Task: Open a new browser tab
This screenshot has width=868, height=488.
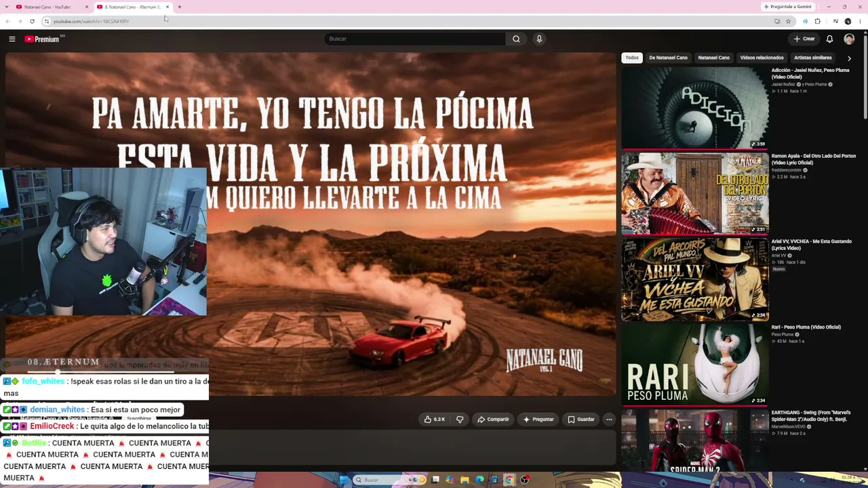Action: (x=179, y=7)
